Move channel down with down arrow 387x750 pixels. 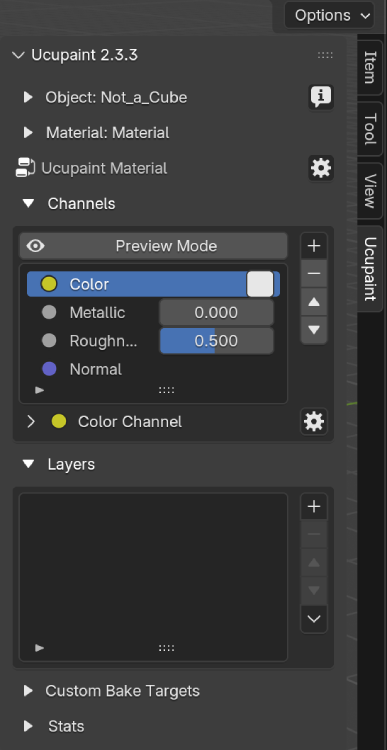click(314, 330)
